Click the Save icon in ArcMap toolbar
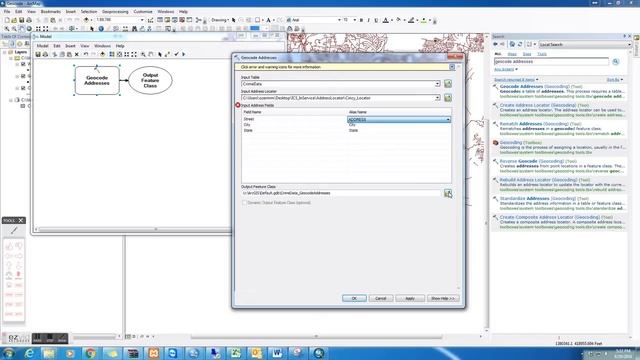Viewport: 640px width, 360px height. 21,20
